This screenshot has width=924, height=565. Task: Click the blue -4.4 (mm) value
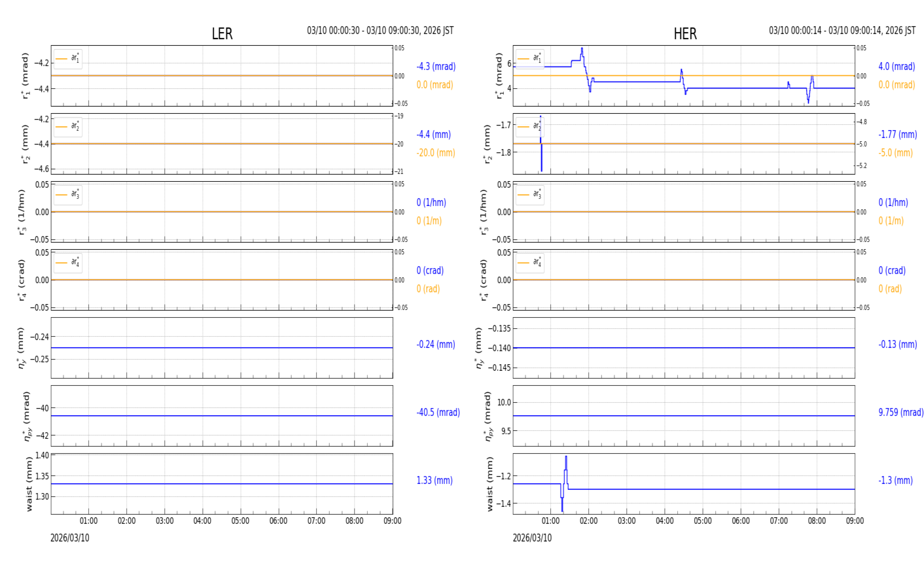pos(434,135)
